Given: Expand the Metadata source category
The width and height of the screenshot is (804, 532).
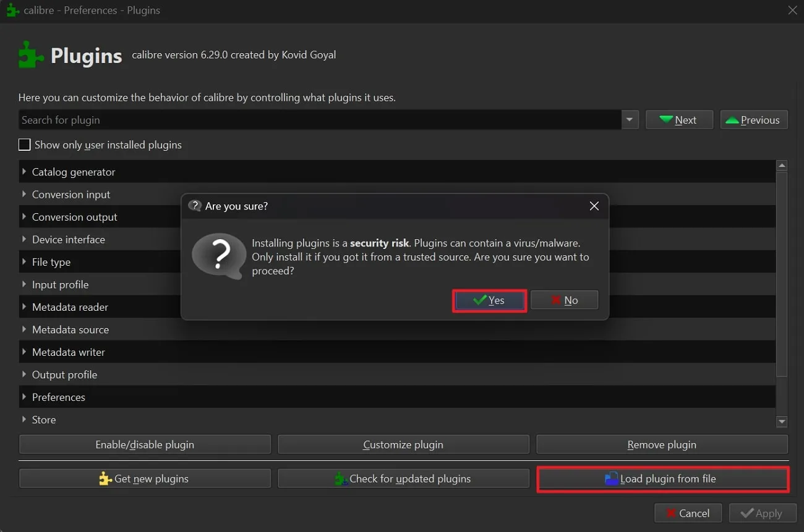Looking at the screenshot, I should 23,329.
